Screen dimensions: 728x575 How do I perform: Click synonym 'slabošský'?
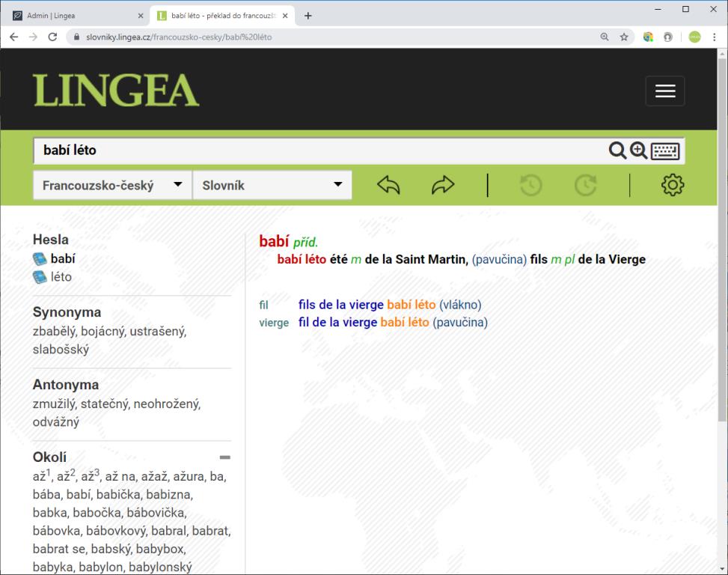[x=61, y=350]
